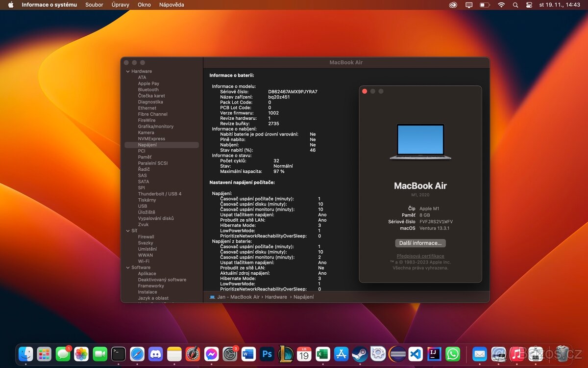Image resolution: width=588 pixels, height=368 pixels.
Task: Open the Soubor menu
Action: [x=94, y=5]
